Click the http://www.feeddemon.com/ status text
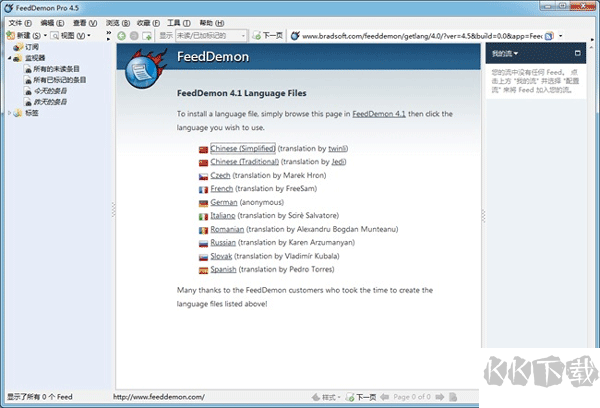Screen dimensions: 600x408 [158, 397]
